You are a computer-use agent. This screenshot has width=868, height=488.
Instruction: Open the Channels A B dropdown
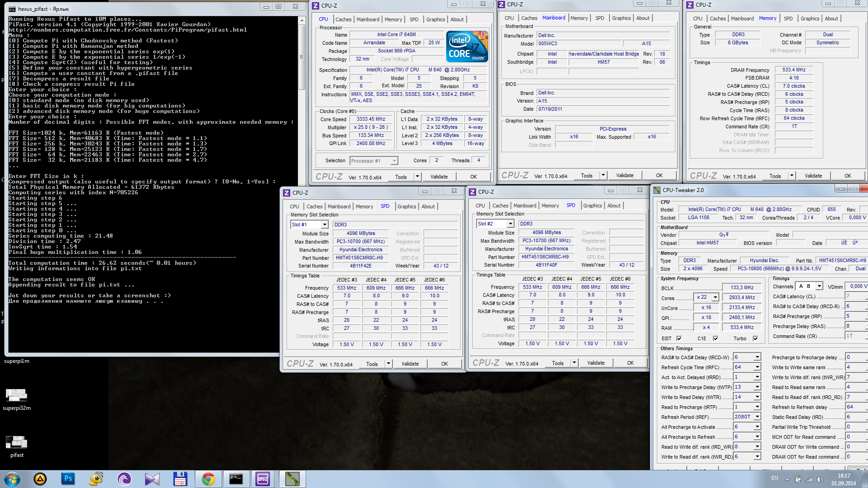819,286
